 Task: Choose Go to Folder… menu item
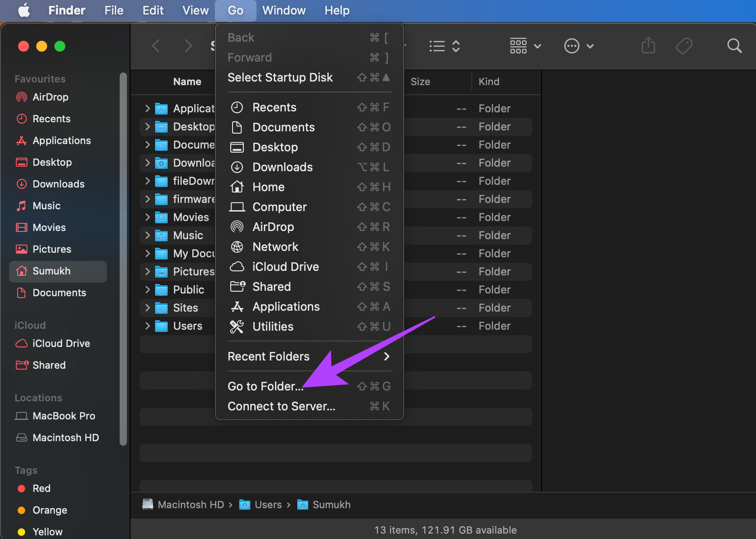309,386
